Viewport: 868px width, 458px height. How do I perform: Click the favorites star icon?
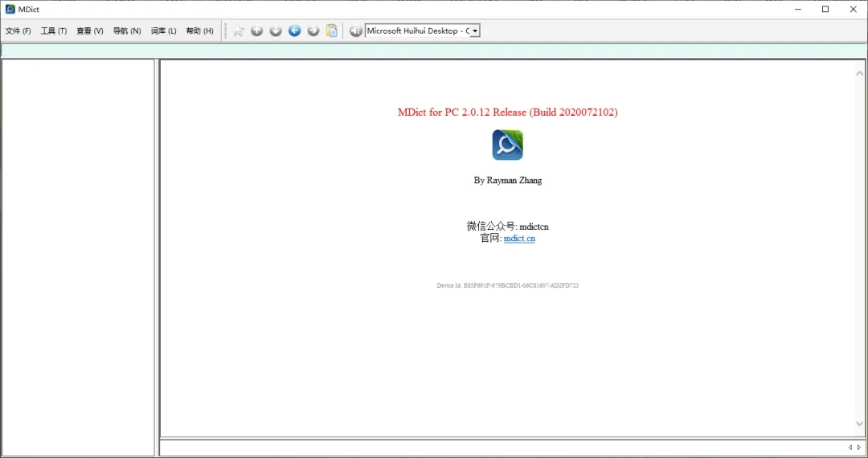[x=239, y=31]
